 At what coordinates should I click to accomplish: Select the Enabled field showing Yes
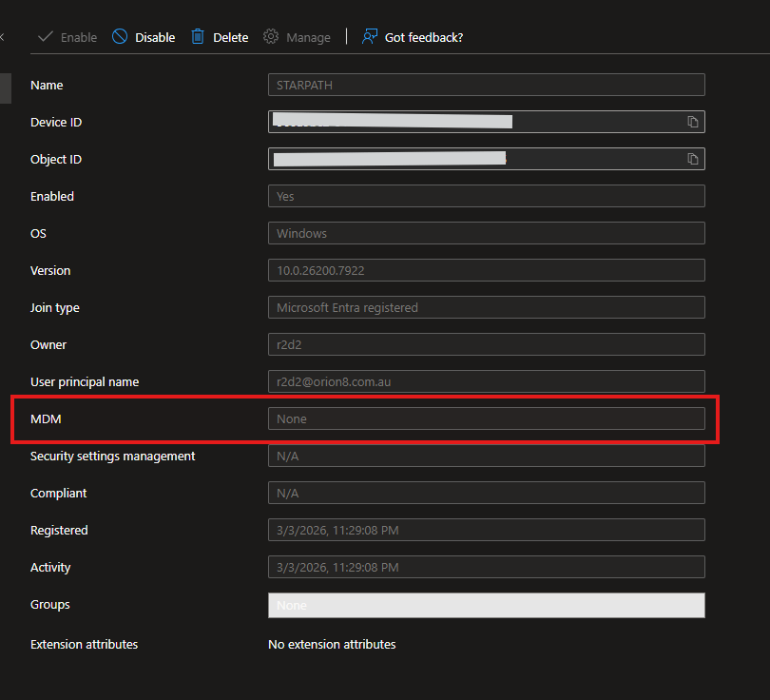[x=486, y=196]
